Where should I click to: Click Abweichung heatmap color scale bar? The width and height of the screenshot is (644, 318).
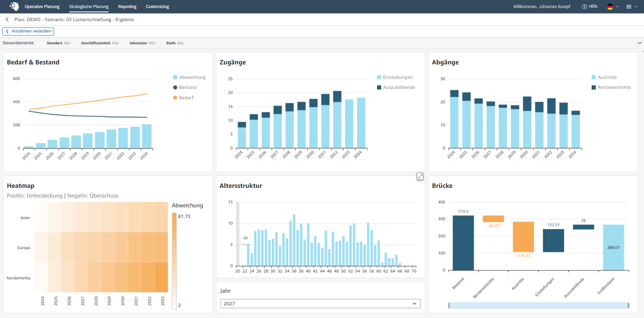click(x=174, y=261)
